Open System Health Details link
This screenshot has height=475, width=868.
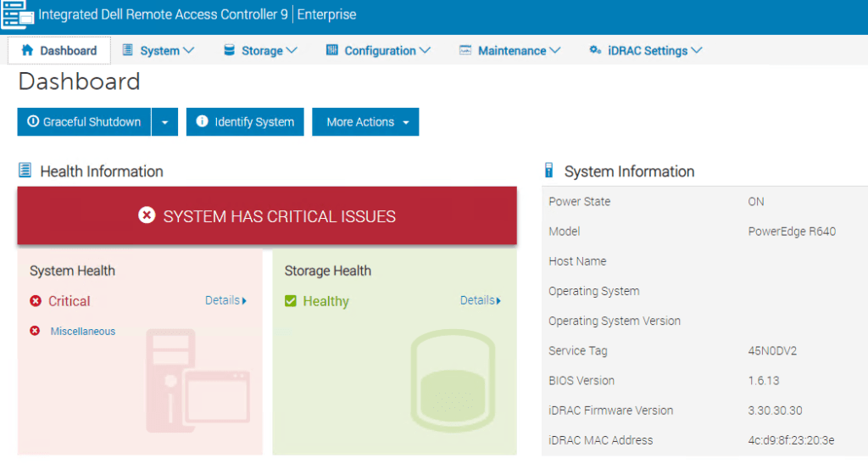[225, 300]
